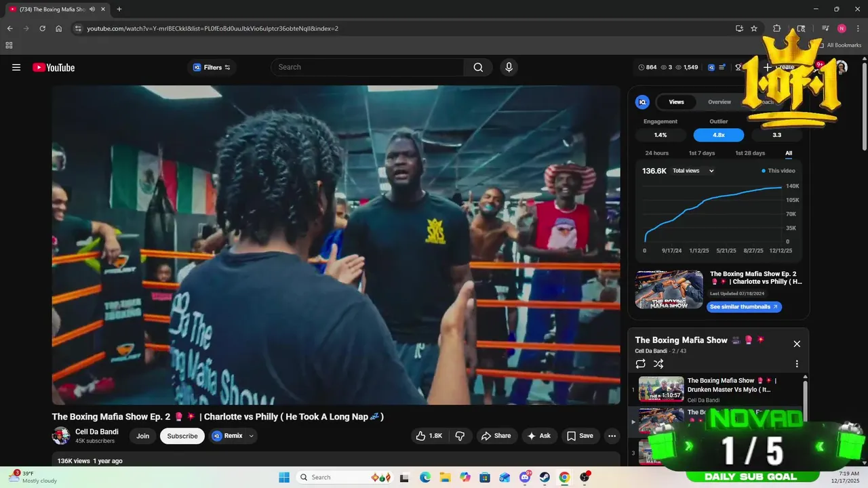Play Drunken Master Vs Mylo playlist video
868x488 pixels.
pyautogui.click(x=715, y=390)
